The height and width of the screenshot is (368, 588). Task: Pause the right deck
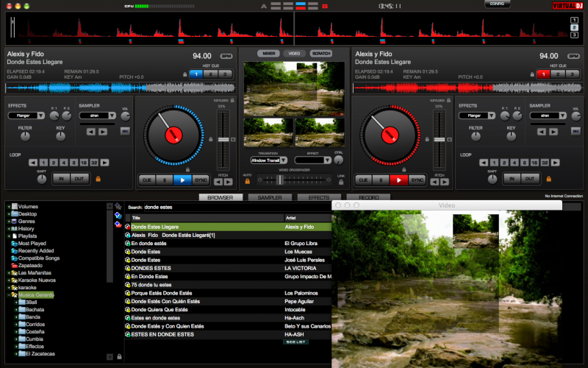[381, 180]
